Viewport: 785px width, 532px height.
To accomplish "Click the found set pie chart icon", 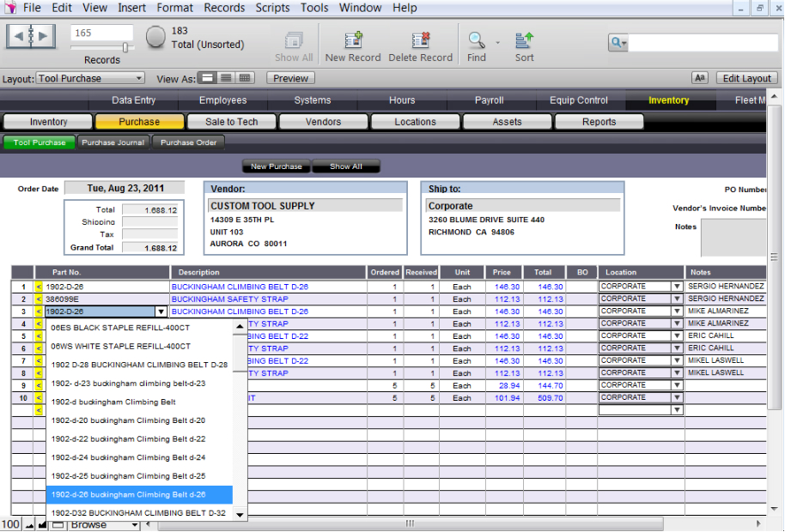I will coord(155,37).
